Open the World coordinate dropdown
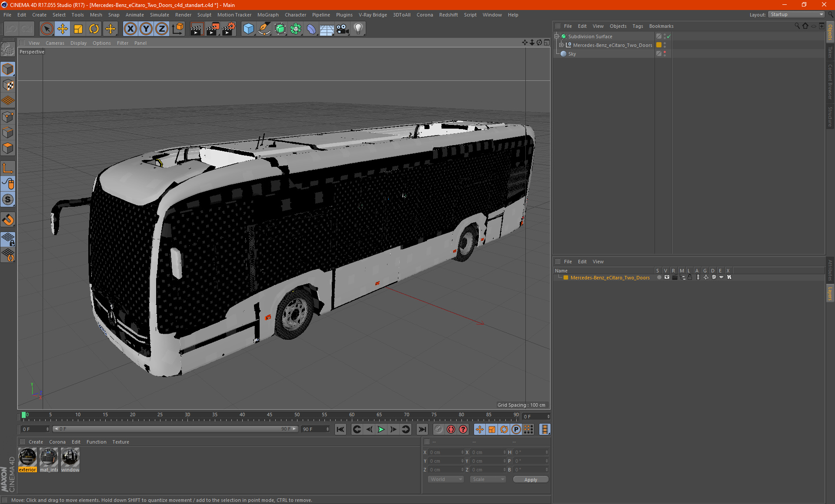 tap(446, 479)
